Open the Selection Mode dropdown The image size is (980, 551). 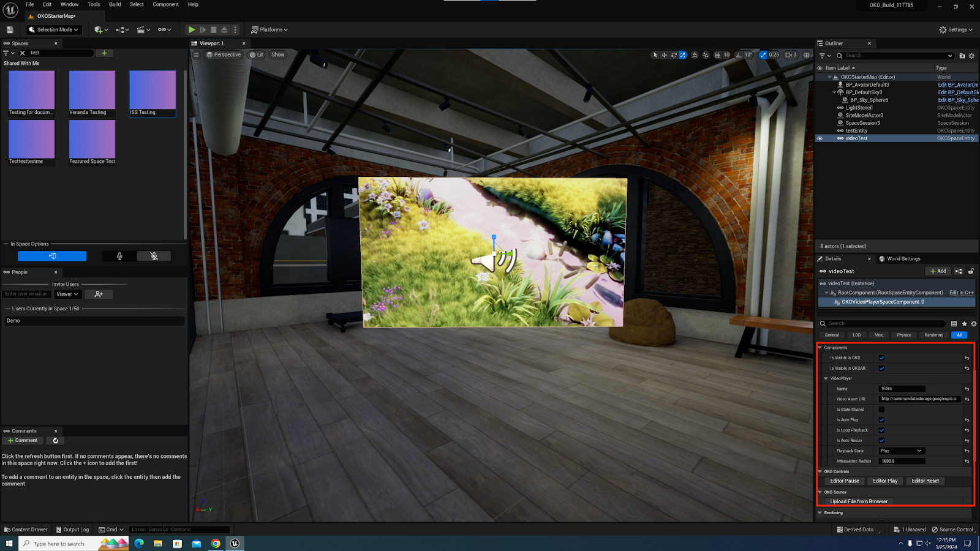coord(54,29)
